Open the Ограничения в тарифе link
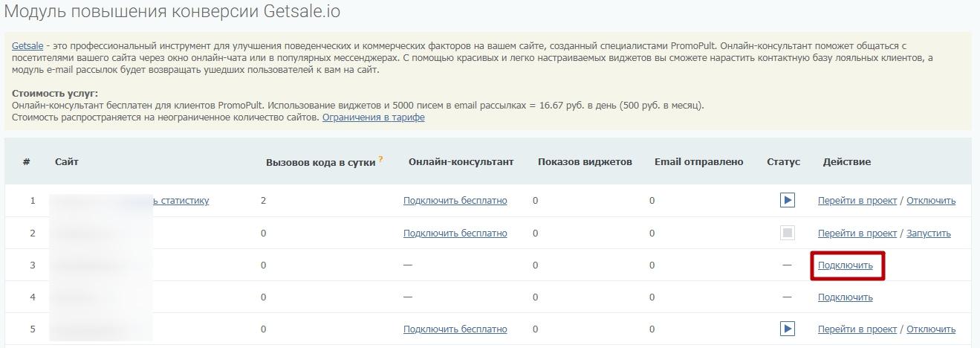This screenshot has height=348, width=980. (x=374, y=117)
